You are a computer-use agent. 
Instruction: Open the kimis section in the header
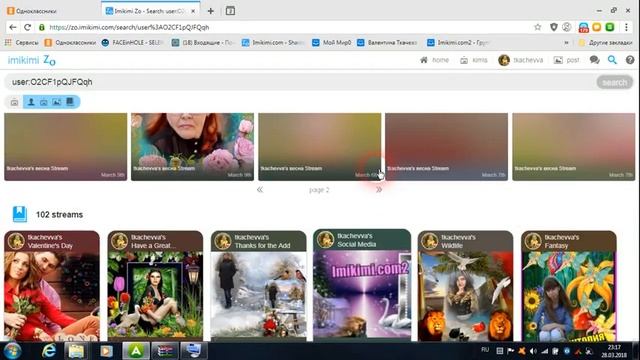click(x=474, y=60)
